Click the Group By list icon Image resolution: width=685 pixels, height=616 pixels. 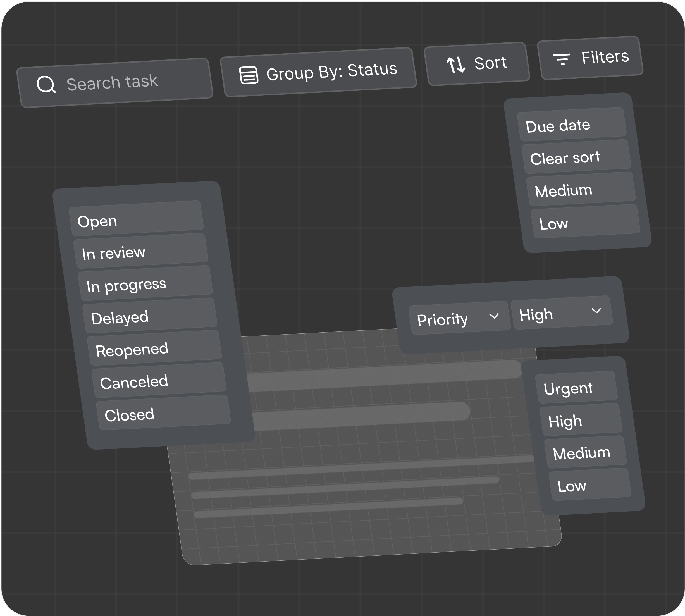249,75
